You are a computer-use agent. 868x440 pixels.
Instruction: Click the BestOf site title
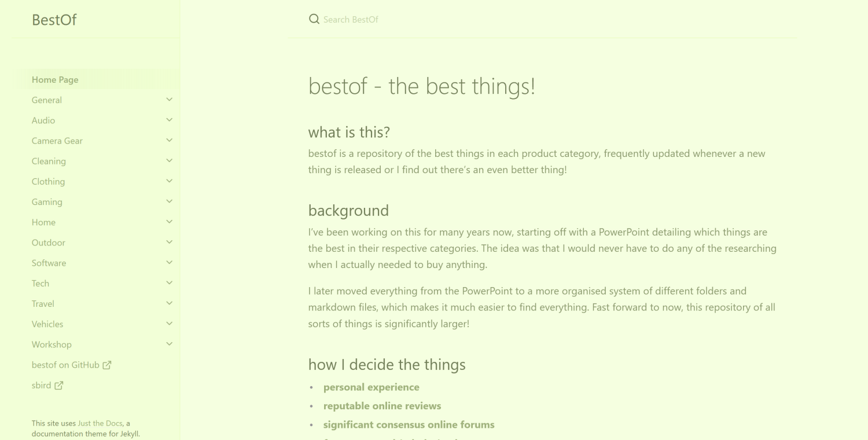pos(54,20)
